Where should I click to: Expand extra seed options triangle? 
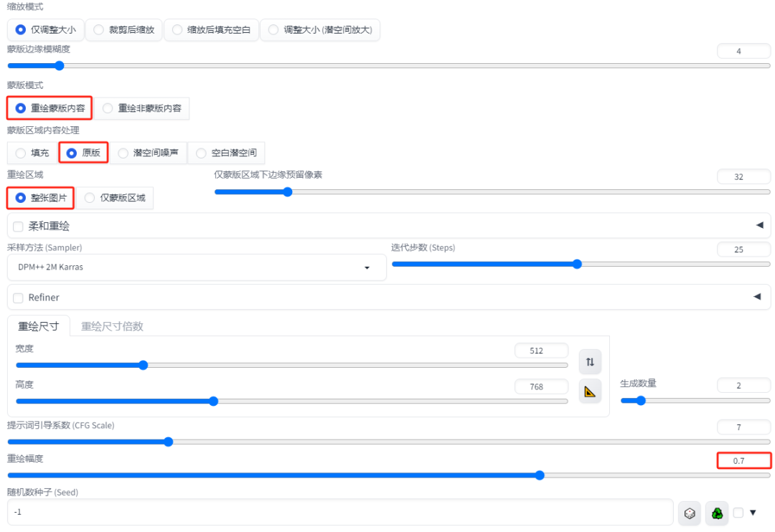[753, 512]
